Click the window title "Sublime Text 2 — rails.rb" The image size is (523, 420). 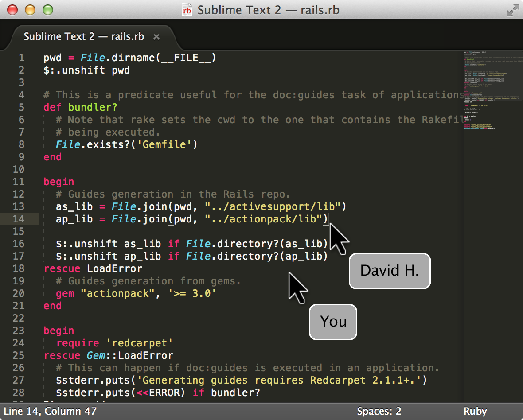click(x=268, y=10)
